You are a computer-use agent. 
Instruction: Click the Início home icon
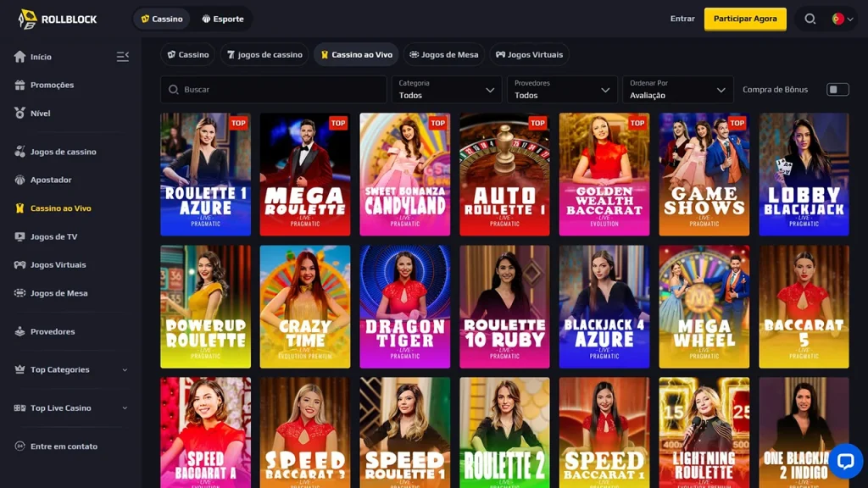point(20,57)
